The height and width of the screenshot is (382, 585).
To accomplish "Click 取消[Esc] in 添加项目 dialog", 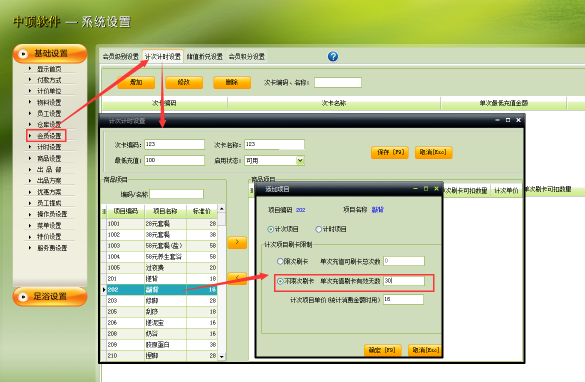I will 425,350.
